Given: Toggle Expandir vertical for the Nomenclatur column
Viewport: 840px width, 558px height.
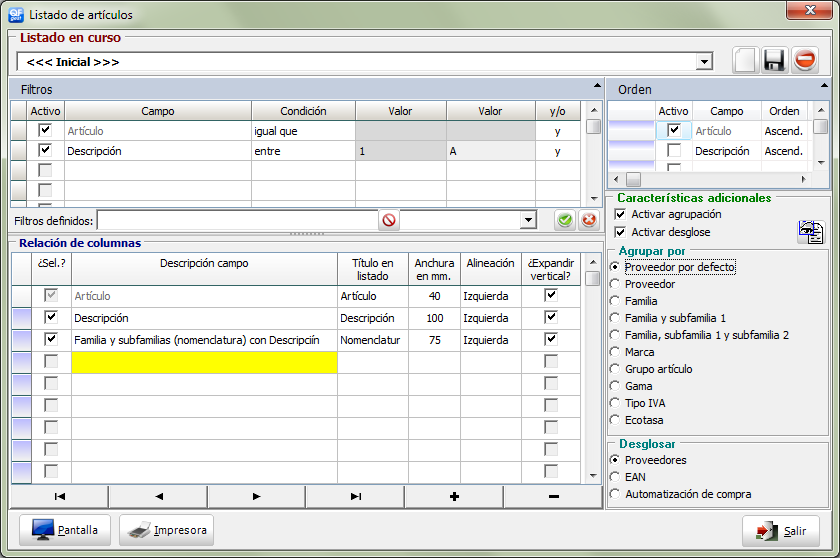Looking at the screenshot, I should point(551,339).
